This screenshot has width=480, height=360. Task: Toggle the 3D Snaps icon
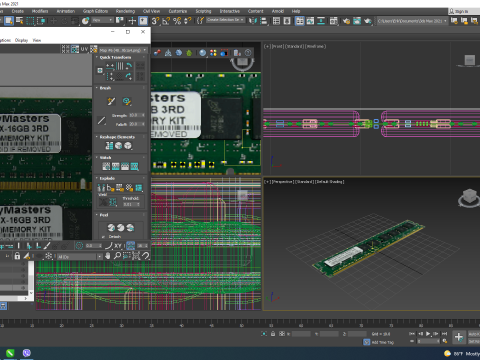(x=155, y=21)
